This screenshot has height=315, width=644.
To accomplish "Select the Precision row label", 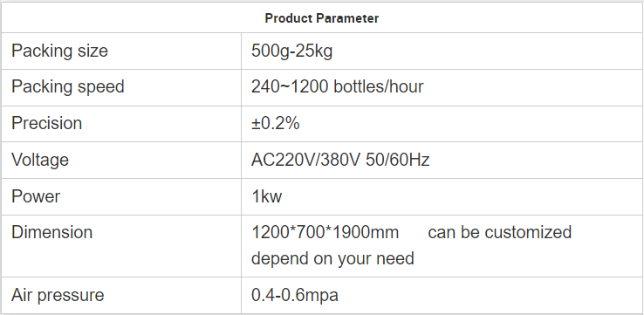I will pos(47,123).
